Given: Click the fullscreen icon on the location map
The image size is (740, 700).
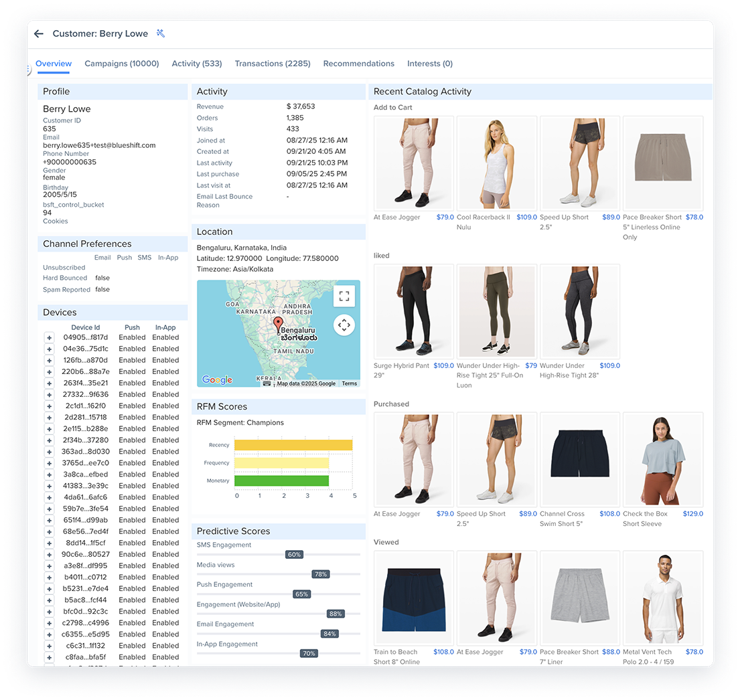Looking at the screenshot, I should tap(344, 295).
